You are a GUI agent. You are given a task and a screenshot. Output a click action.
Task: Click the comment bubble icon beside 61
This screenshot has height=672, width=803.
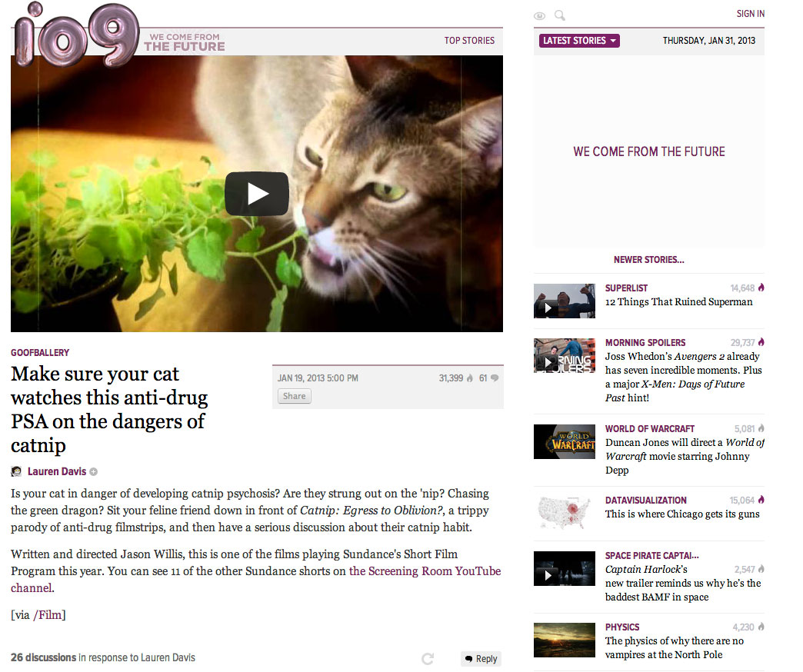tap(495, 378)
